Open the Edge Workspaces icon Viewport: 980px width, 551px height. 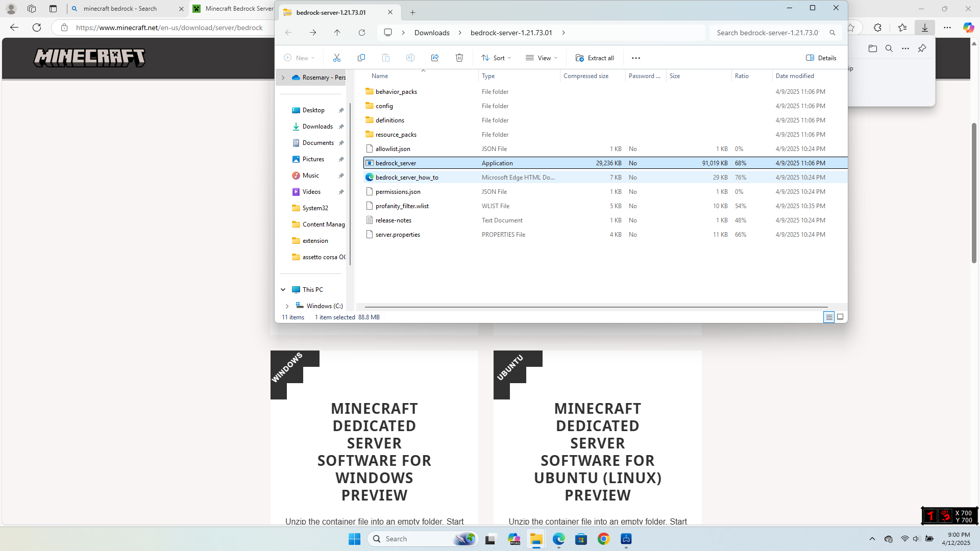[32, 9]
